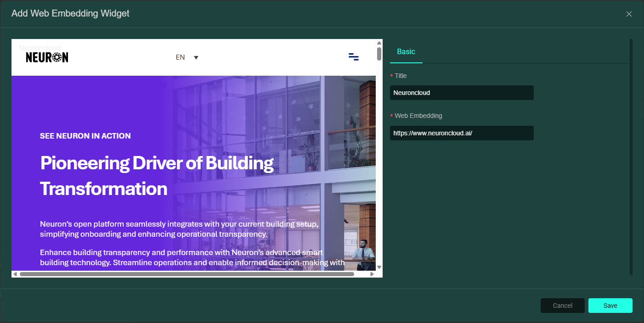Focus the Web Embedding URL field

461,133
